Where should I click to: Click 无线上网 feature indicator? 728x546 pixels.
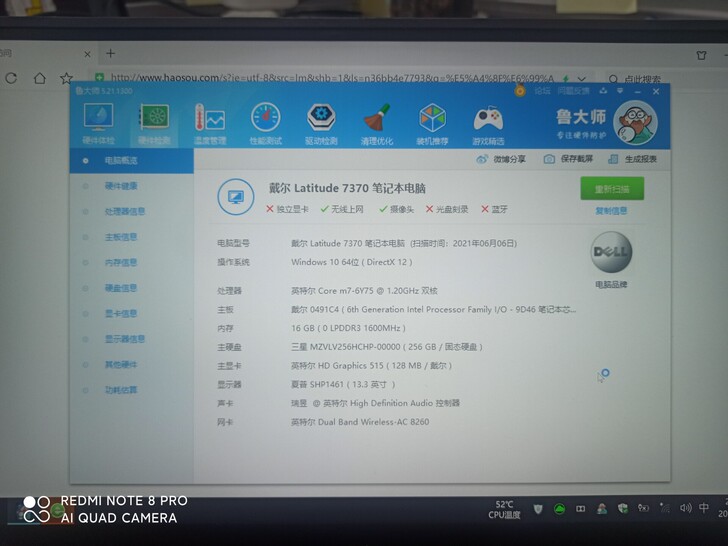[x=342, y=209]
